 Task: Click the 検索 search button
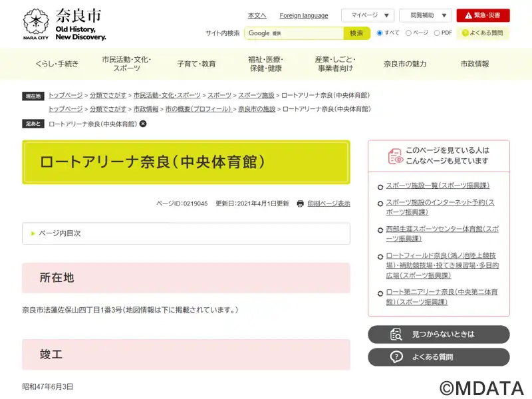pos(356,33)
